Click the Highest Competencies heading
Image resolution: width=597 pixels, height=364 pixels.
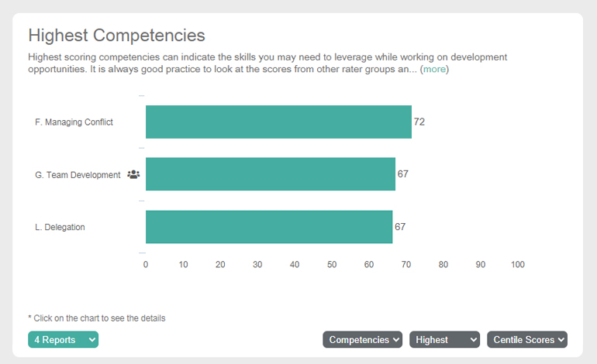[117, 36]
